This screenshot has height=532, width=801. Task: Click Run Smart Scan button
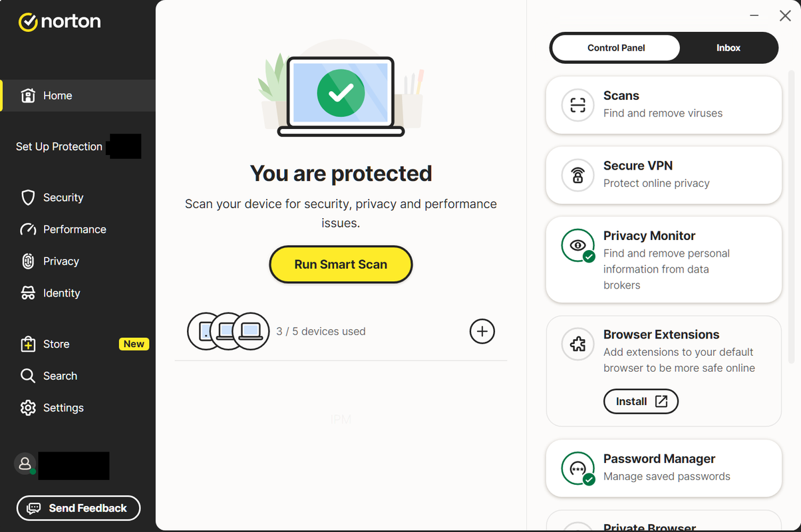[x=341, y=264]
